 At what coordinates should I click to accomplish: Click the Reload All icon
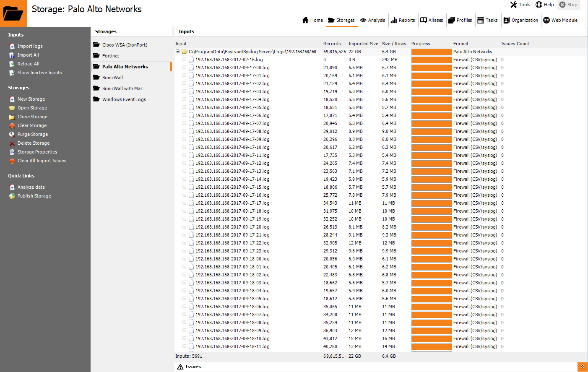tap(12, 64)
